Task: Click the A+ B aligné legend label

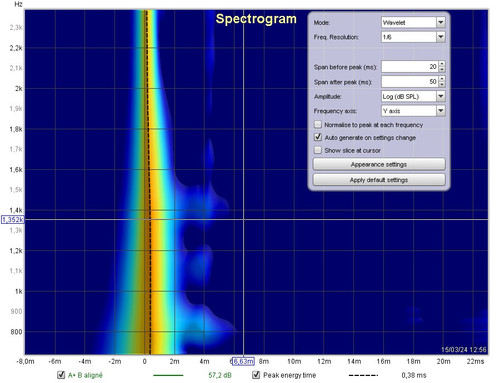Action: tap(85, 375)
